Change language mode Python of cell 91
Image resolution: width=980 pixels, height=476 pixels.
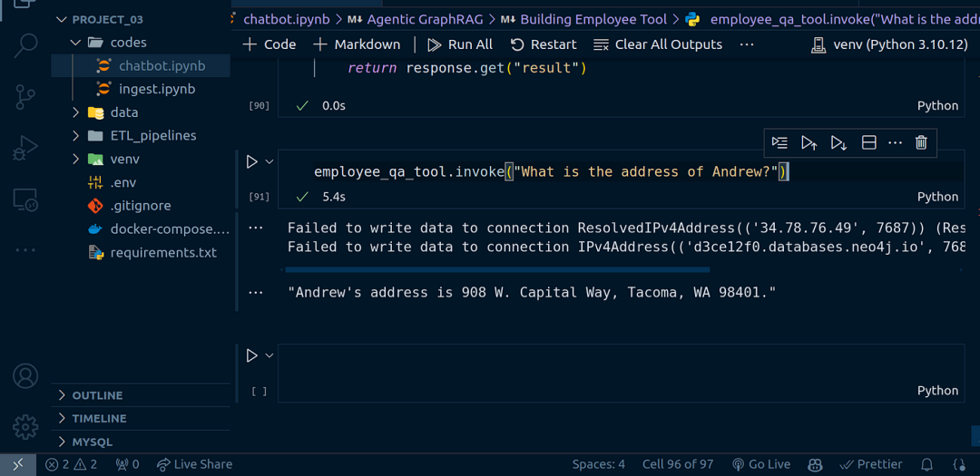pyautogui.click(x=937, y=197)
